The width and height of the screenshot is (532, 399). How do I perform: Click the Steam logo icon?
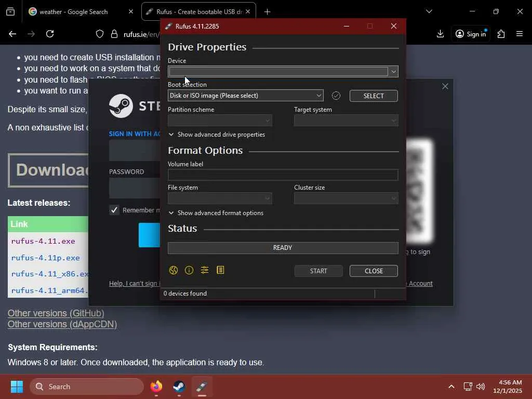121,106
